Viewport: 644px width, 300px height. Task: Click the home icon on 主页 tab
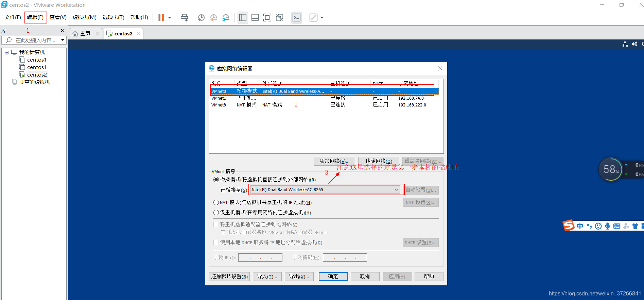(75, 34)
